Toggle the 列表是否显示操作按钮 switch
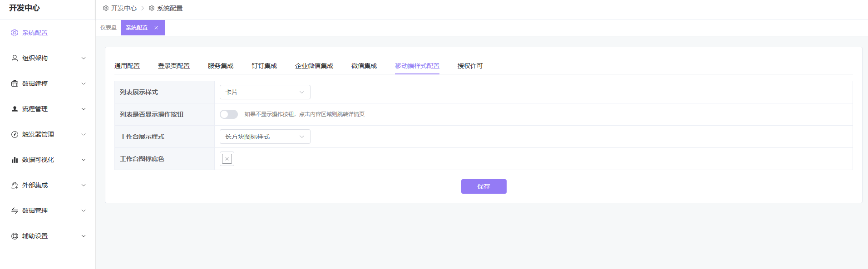 tap(229, 114)
